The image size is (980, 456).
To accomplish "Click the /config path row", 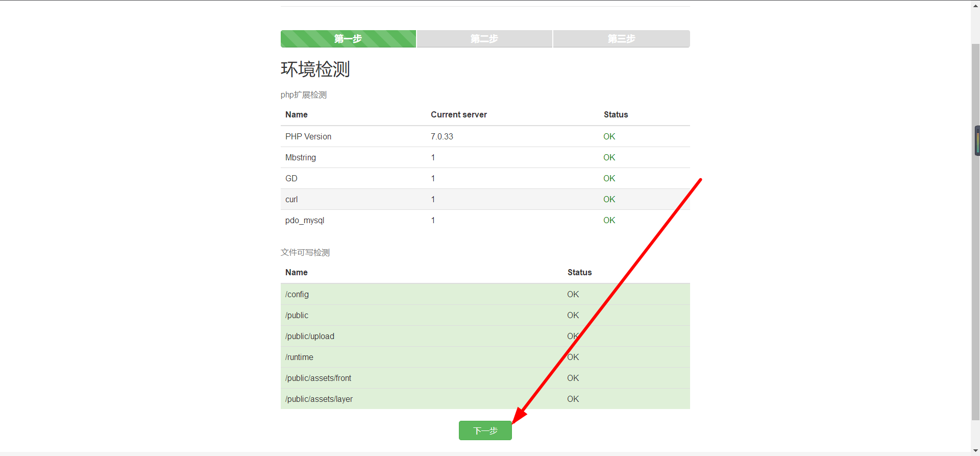I will pyautogui.click(x=485, y=294).
